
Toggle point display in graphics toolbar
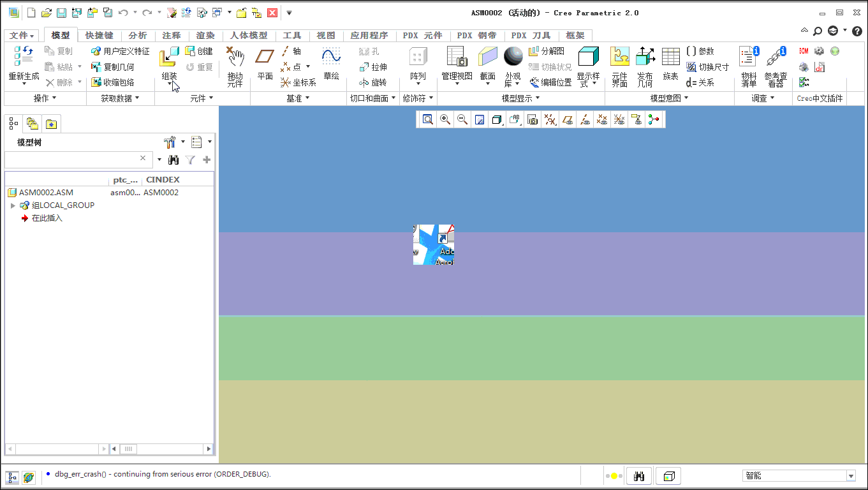[601, 119]
